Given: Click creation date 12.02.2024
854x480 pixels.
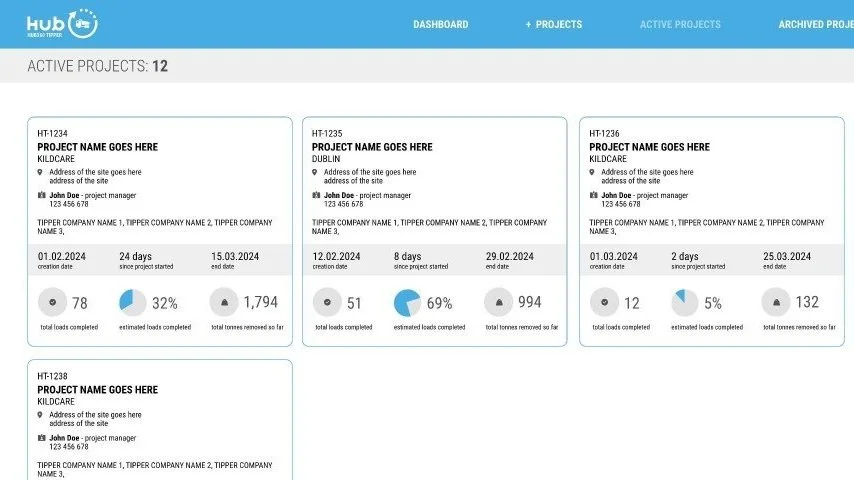Looking at the screenshot, I should [336, 257].
